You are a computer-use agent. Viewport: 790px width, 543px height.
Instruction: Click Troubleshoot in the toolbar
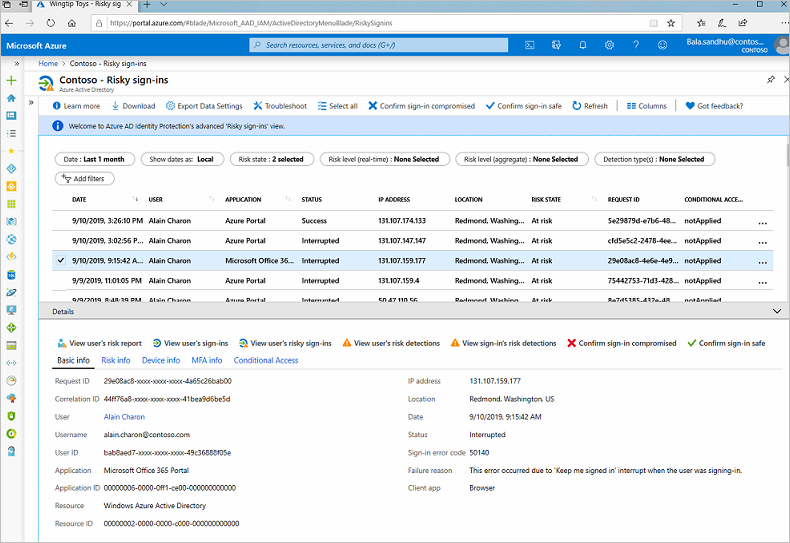pyautogui.click(x=280, y=106)
